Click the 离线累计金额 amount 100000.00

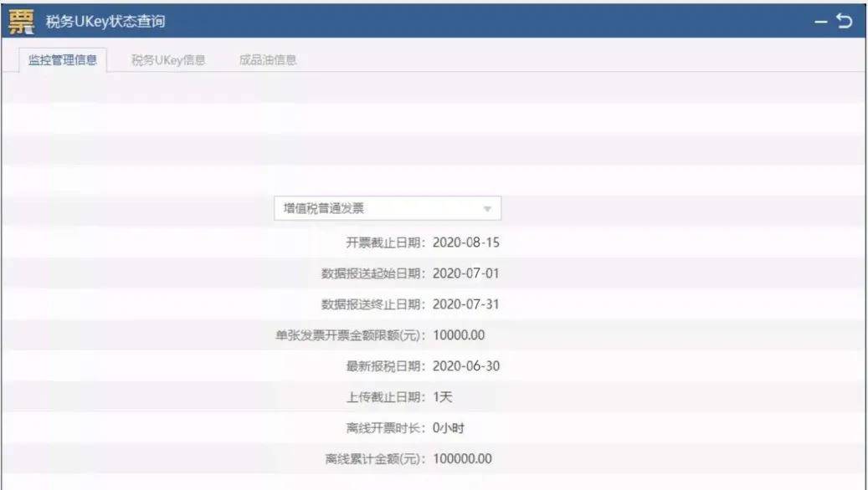461,458
